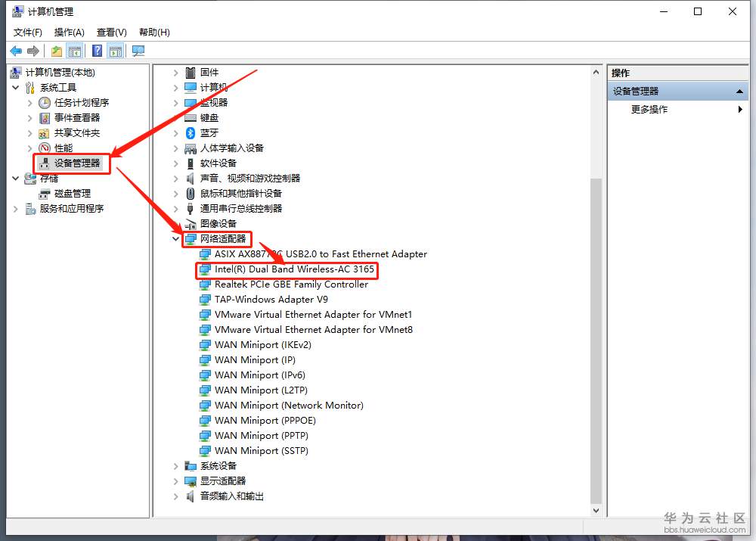This screenshot has width=756, height=541.
Task: Select WAN Miniport (PPPOE)
Action: pos(265,421)
